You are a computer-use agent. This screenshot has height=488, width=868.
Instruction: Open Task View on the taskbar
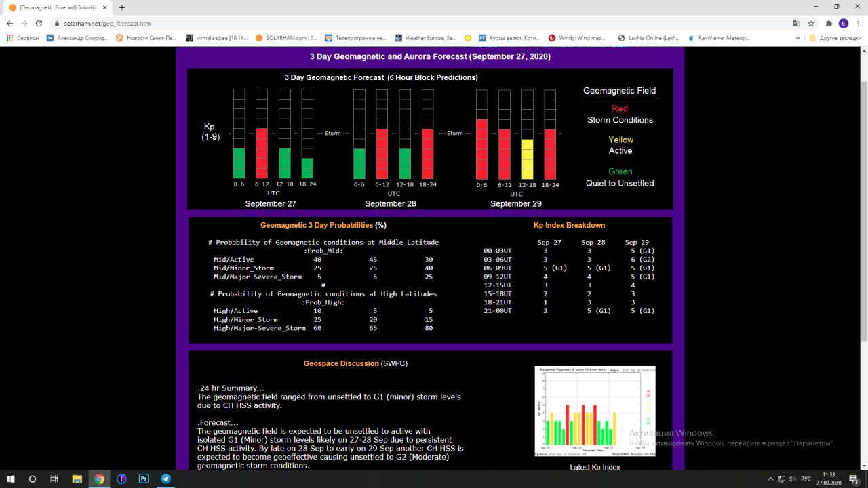tap(54, 479)
